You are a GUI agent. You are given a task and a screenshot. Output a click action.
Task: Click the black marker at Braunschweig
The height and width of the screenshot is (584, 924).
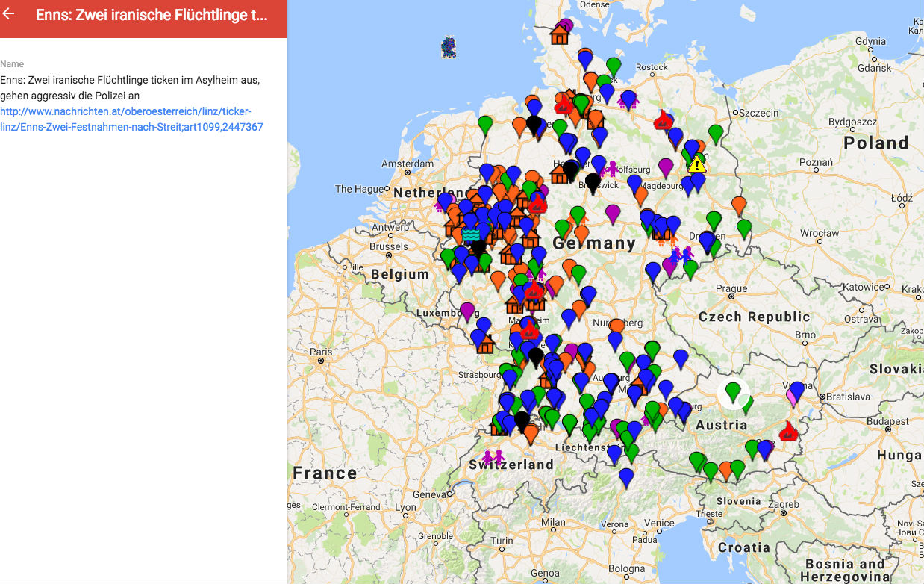[593, 181]
